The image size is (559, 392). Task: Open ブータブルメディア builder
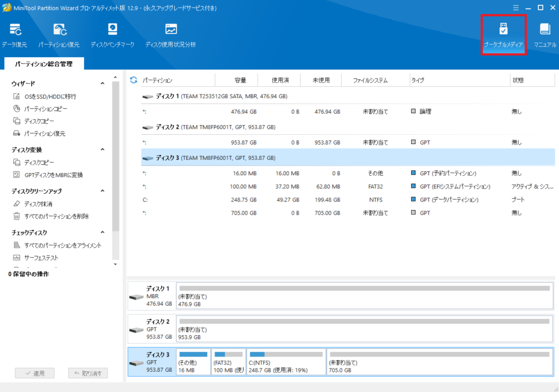503,35
